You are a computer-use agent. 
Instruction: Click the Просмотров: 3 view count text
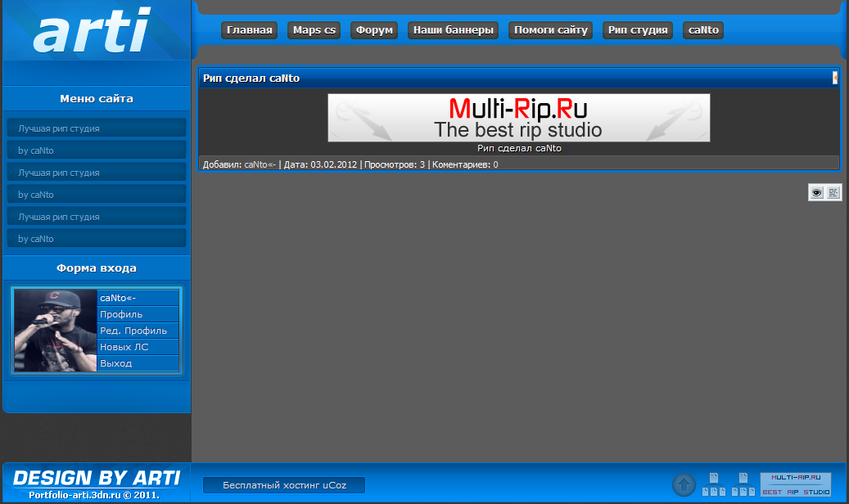(394, 164)
